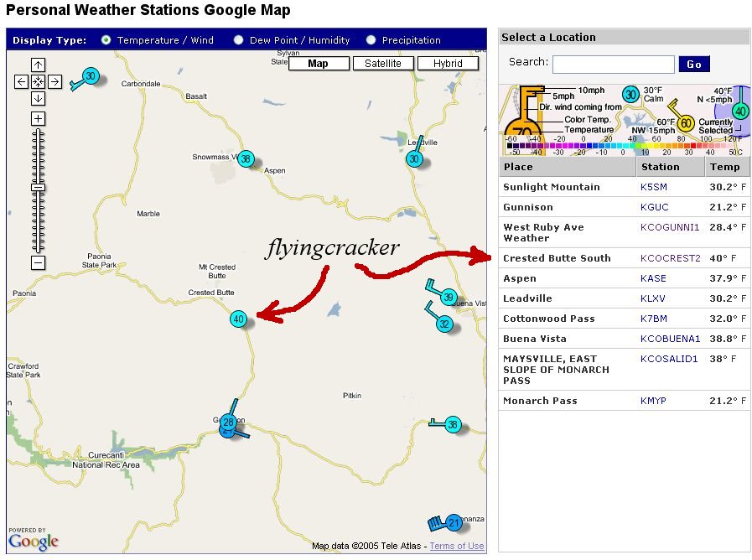Viewport: 752px width, 560px height.
Task: Click the Station column header
Action: (x=670, y=167)
